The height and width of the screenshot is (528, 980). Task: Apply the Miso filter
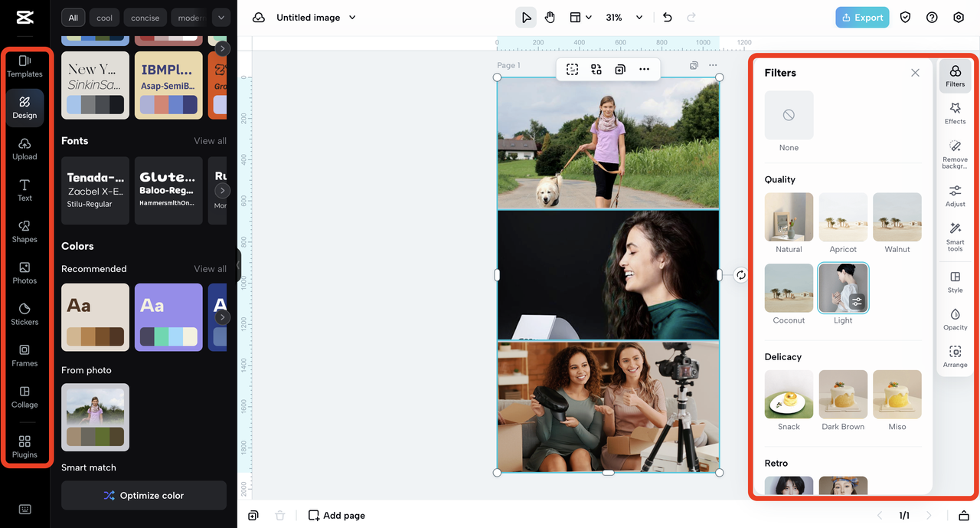click(897, 395)
